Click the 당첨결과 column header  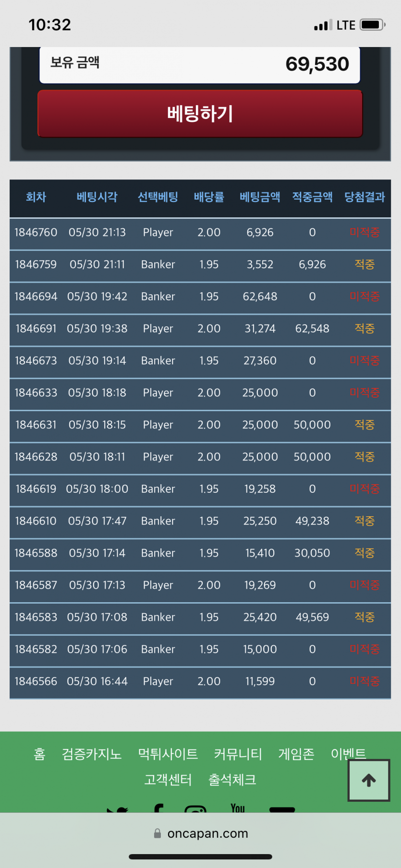tap(365, 197)
